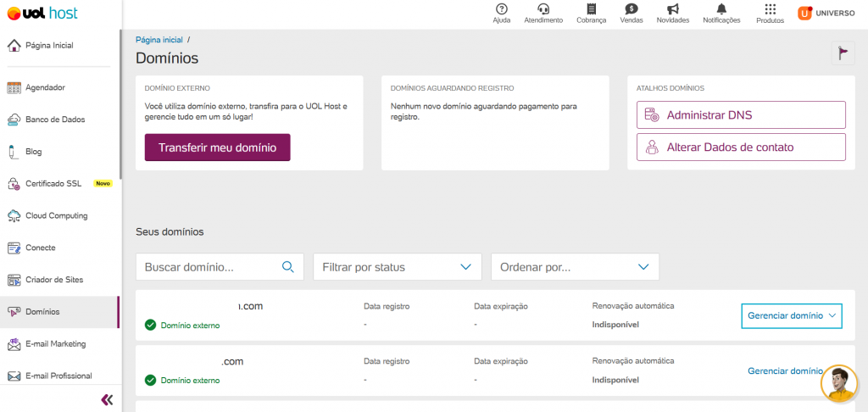Open Cobrança billing icon

[x=591, y=9]
